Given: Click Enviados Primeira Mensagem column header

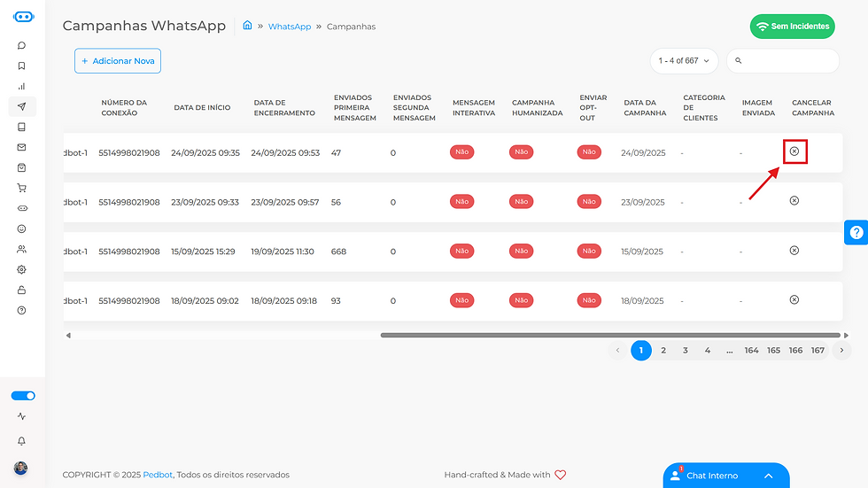Looking at the screenshot, I should (x=355, y=107).
